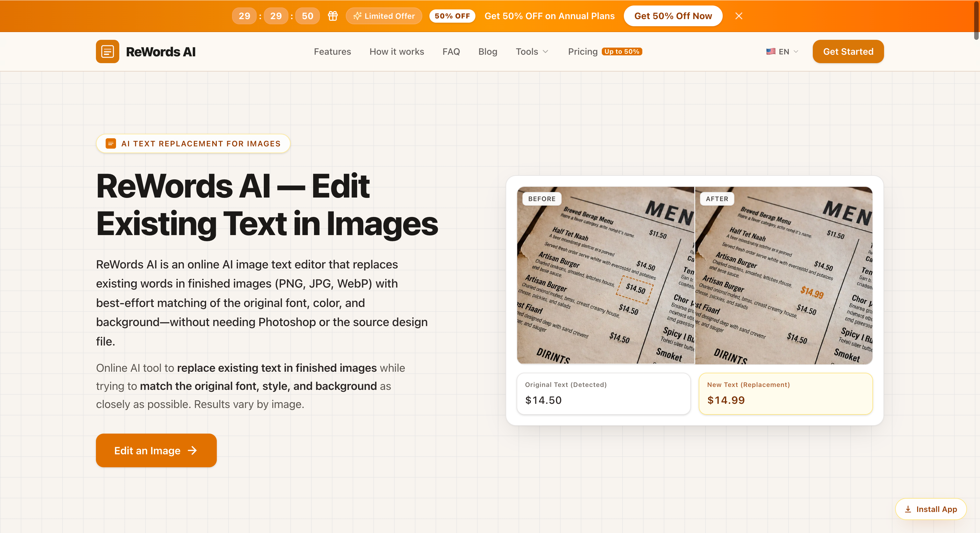Close the promo banner with X
Image resolution: width=980 pixels, height=533 pixels.
(x=739, y=16)
